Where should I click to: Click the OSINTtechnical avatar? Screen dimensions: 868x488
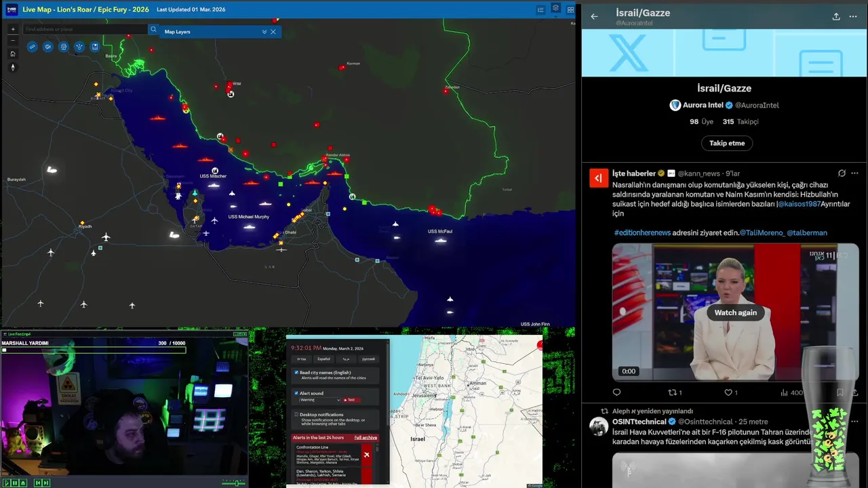[599, 426]
